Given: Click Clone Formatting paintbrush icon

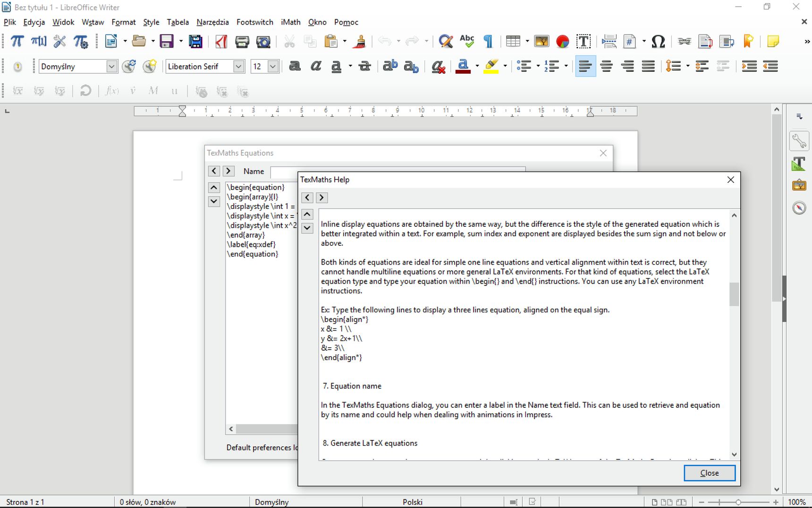Looking at the screenshot, I should coord(360,42).
